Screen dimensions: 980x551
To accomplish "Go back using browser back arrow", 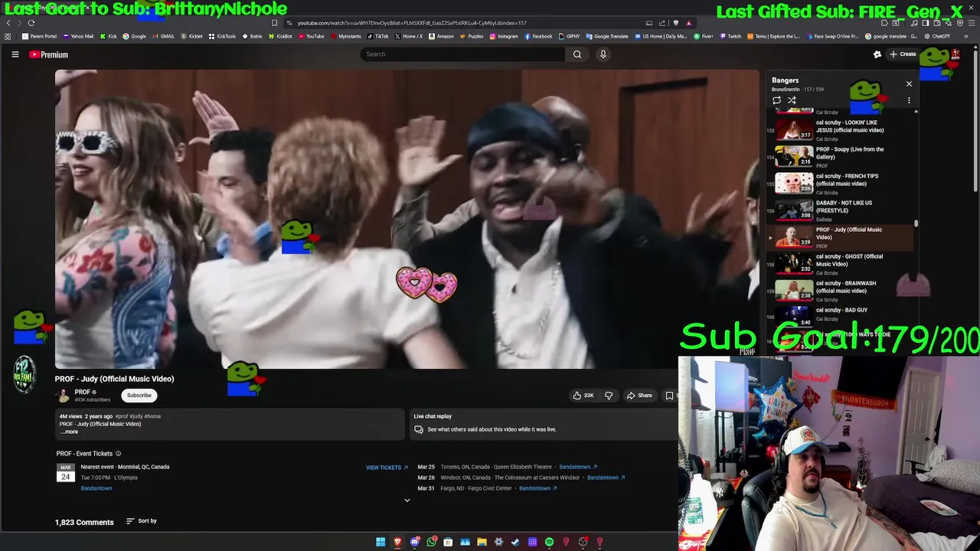I will point(8,23).
